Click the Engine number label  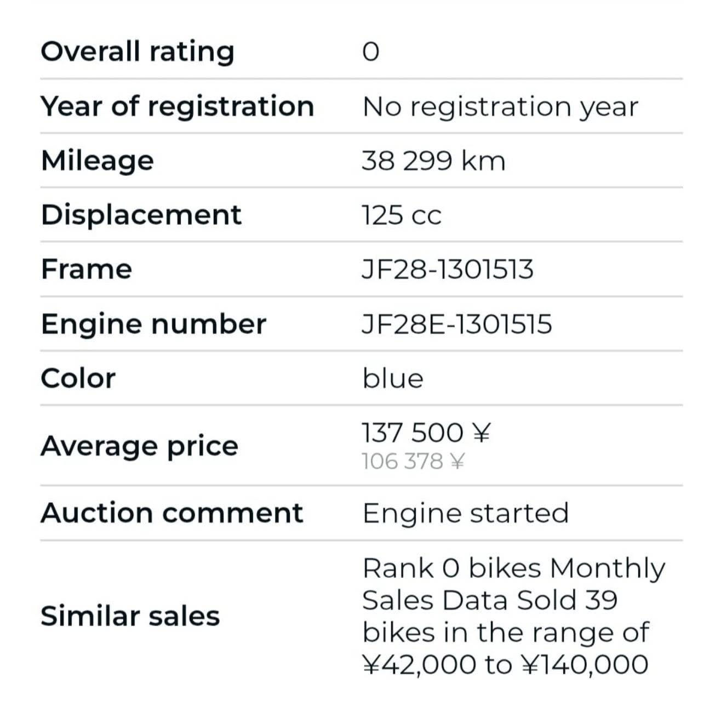pos(153,323)
